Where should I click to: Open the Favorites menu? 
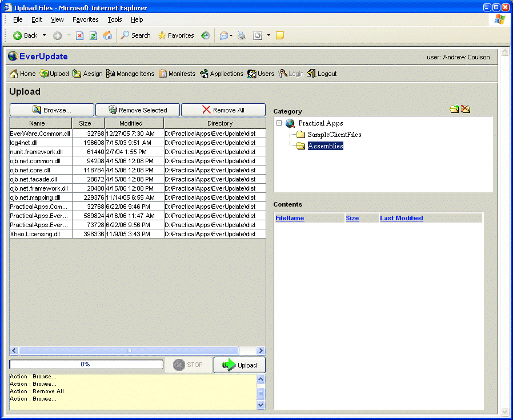85,19
